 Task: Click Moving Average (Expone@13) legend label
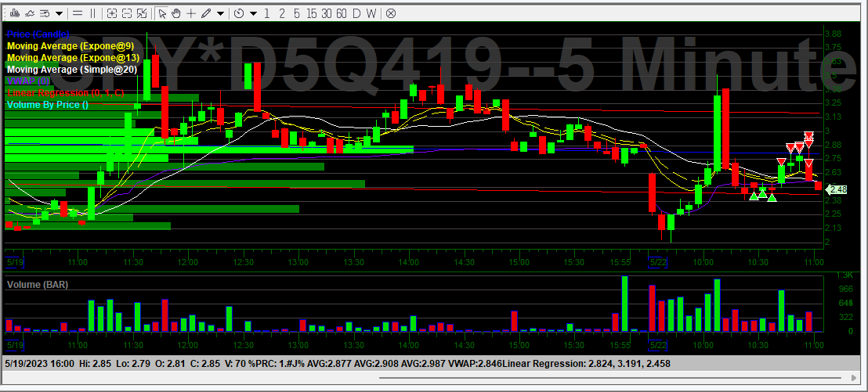pyautogui.click(x=73, y=57)
